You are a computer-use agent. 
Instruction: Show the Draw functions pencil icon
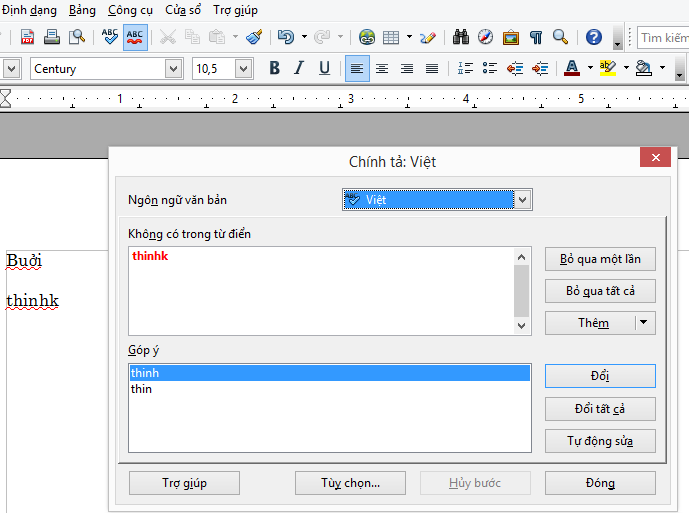click(428, 37)
